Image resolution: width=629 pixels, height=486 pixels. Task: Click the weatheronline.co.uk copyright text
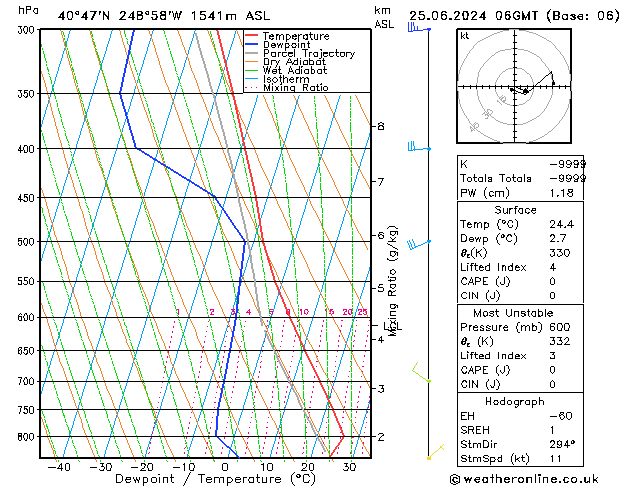coord(524,479)
